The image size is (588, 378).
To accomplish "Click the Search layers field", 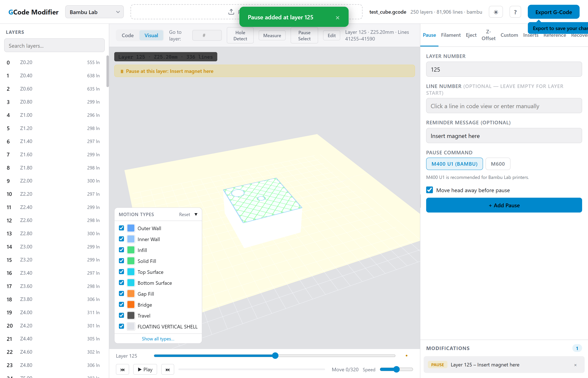I will point(54,45).
